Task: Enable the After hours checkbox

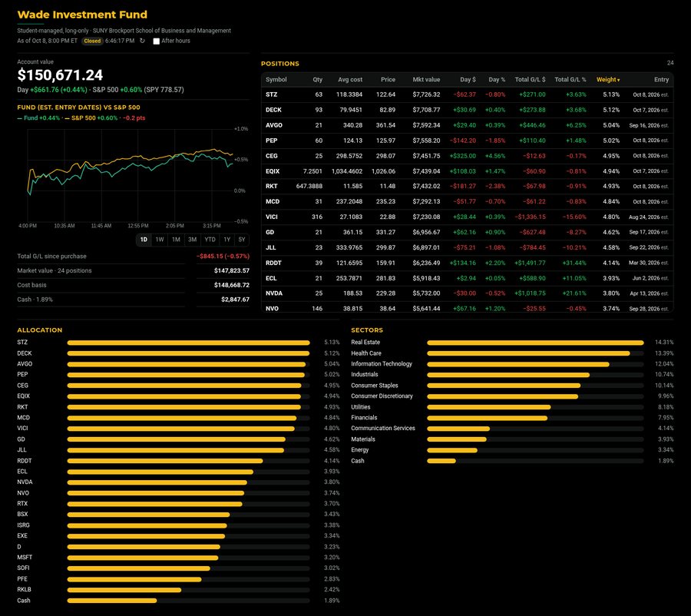Action: point(156,41)
